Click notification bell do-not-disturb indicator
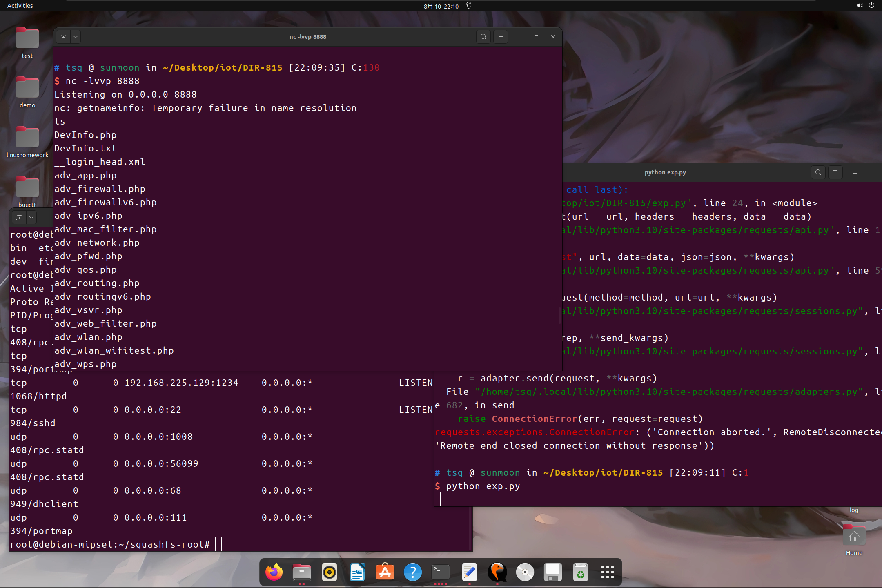 click(x=469, y=6)
